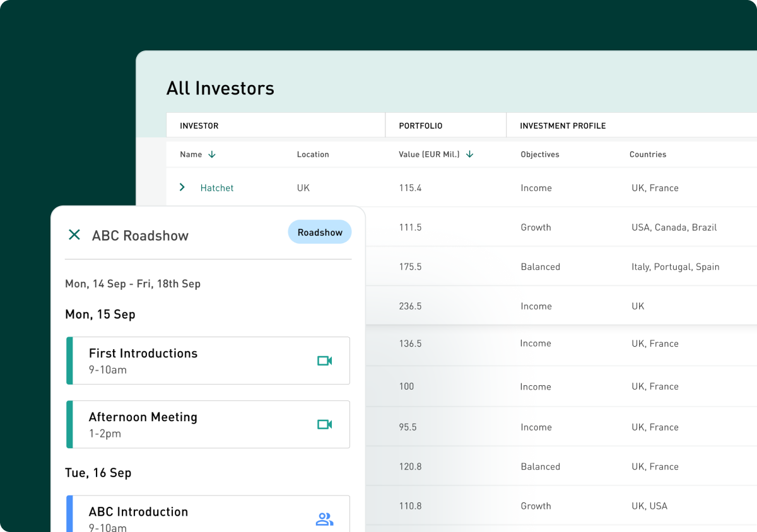Viewport: 757px width, 532px height.
Task: Click Mon, 14 Sep - Fri, 18th Sep date range
Action: click(132, 284)
